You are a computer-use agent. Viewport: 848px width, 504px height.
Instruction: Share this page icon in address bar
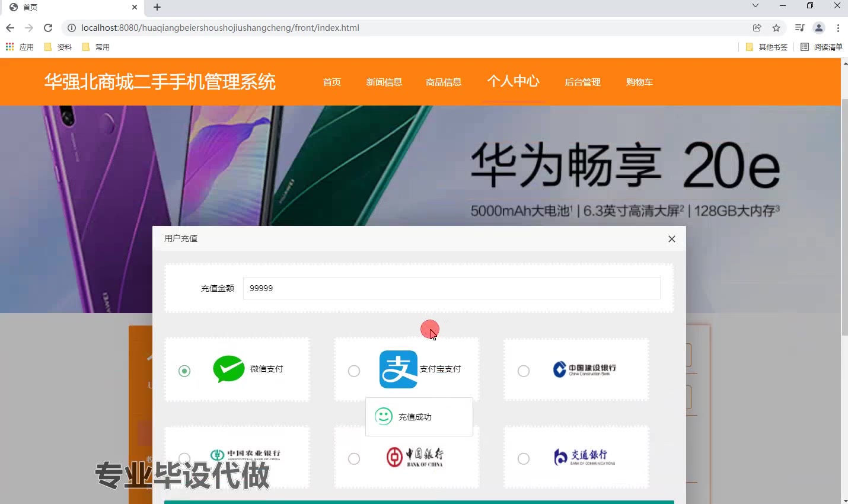point(757,28)
